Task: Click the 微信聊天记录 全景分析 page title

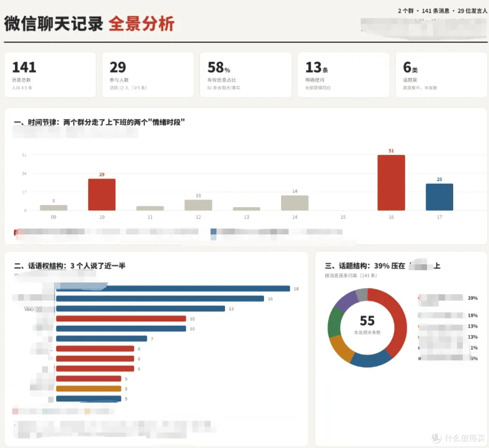Action: coord(89,24)
